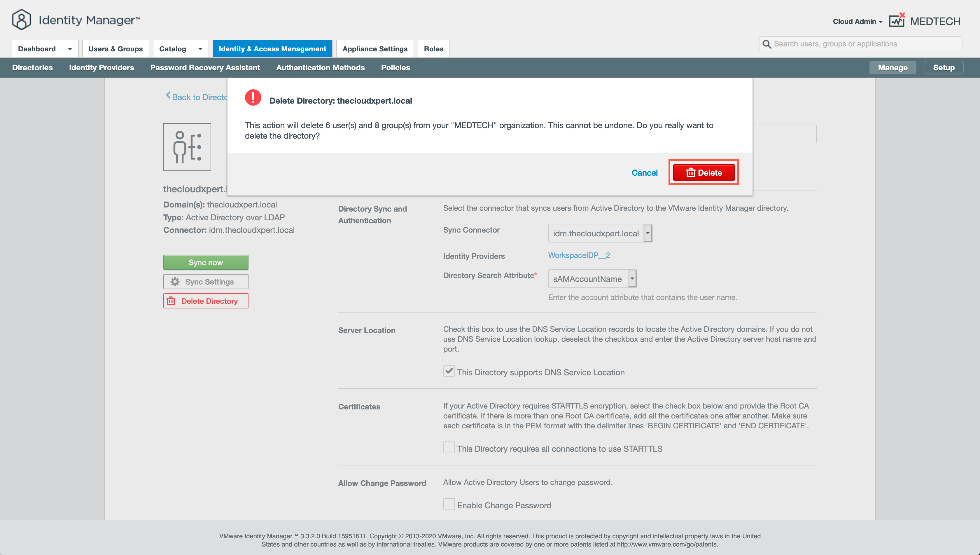Cancel the delete directory dialog
Screen dimensions: 980x555
(644, 173)
